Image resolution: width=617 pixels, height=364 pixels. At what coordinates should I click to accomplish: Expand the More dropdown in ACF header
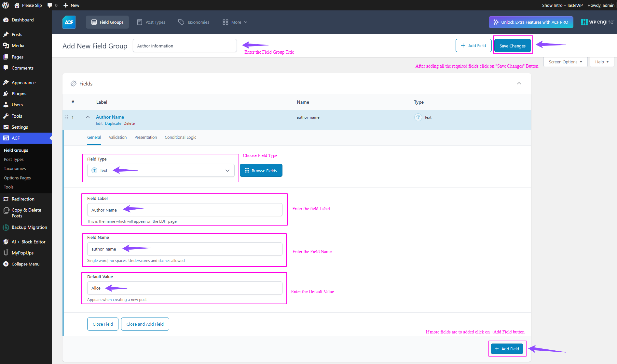click(x=235, y=22)
